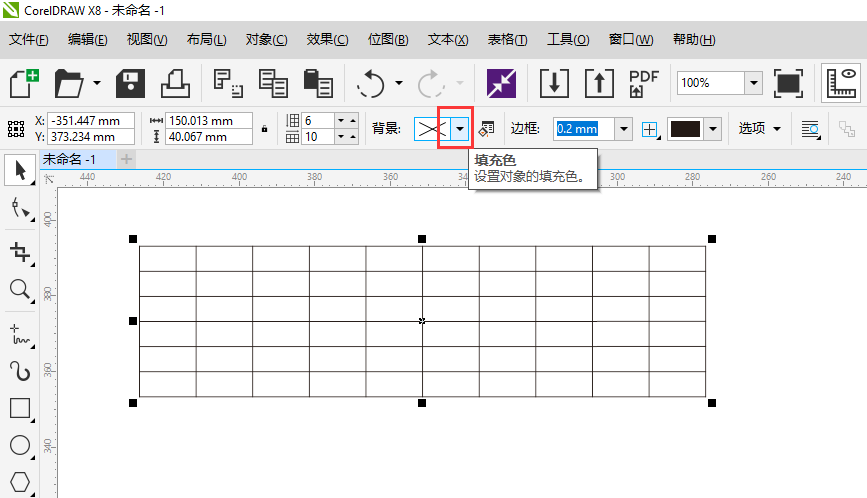Screen dimensions: 867x498
Task: Open the outline color dropdown arrow
Action: (713, 129)
